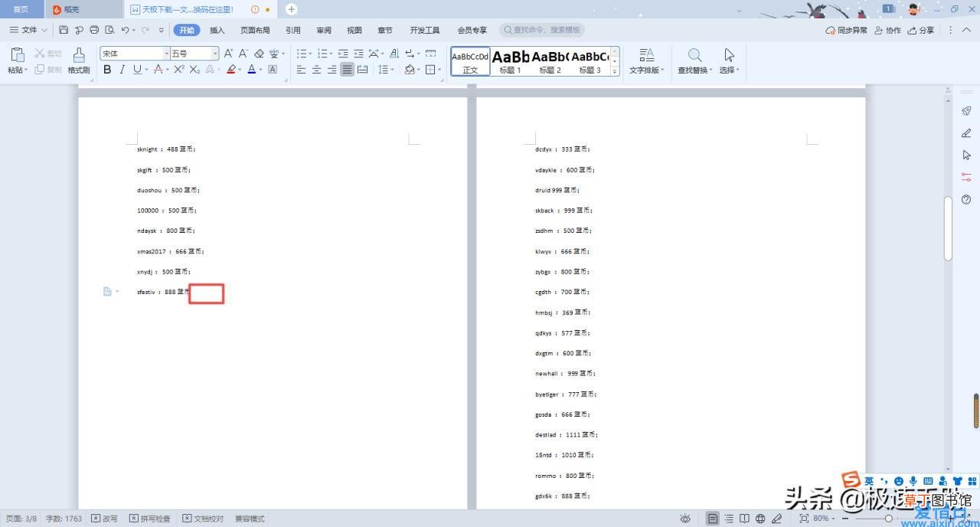Open the help question mark in sidebar
The width and height of the screenshot is (980, 527).
point(966,200)
